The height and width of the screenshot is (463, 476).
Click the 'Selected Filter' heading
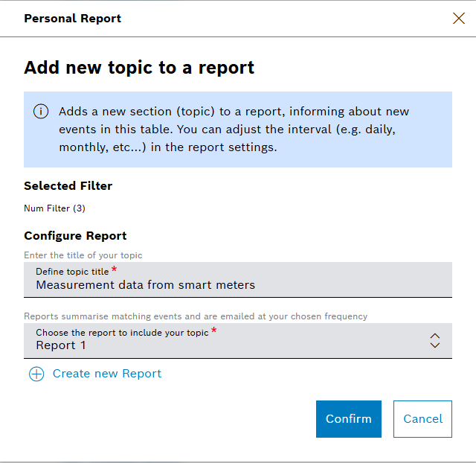pos(68,185)
